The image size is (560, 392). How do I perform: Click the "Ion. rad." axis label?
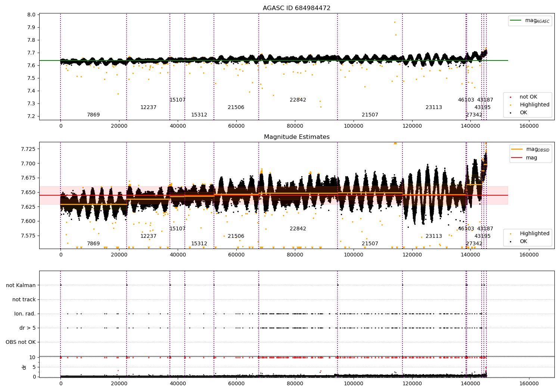pyautogui.click(x=25, y=314)
